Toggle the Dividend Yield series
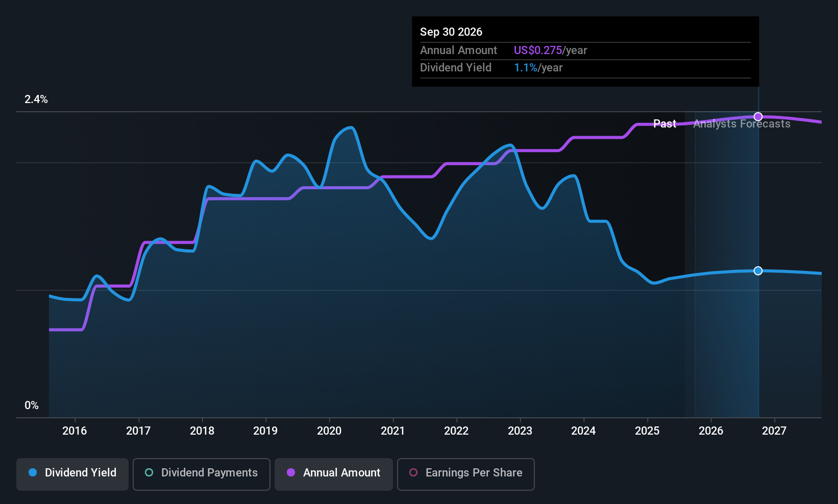Screen dimensions: 838x504 [72, 474]
